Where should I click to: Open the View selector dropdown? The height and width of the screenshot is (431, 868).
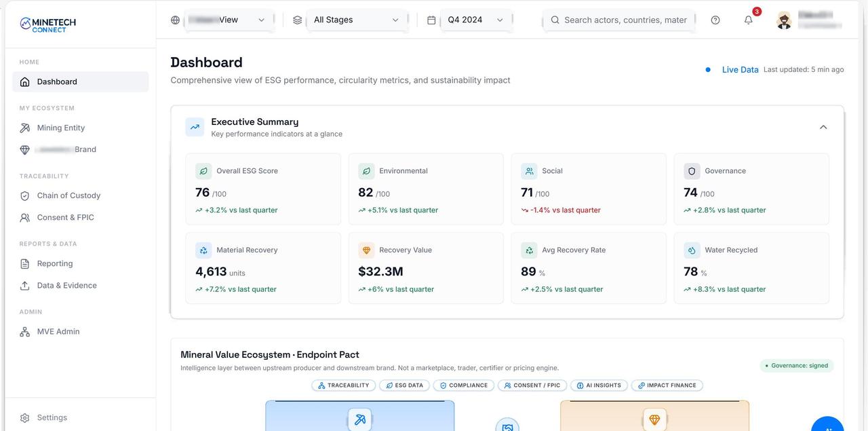coord(229,20)
